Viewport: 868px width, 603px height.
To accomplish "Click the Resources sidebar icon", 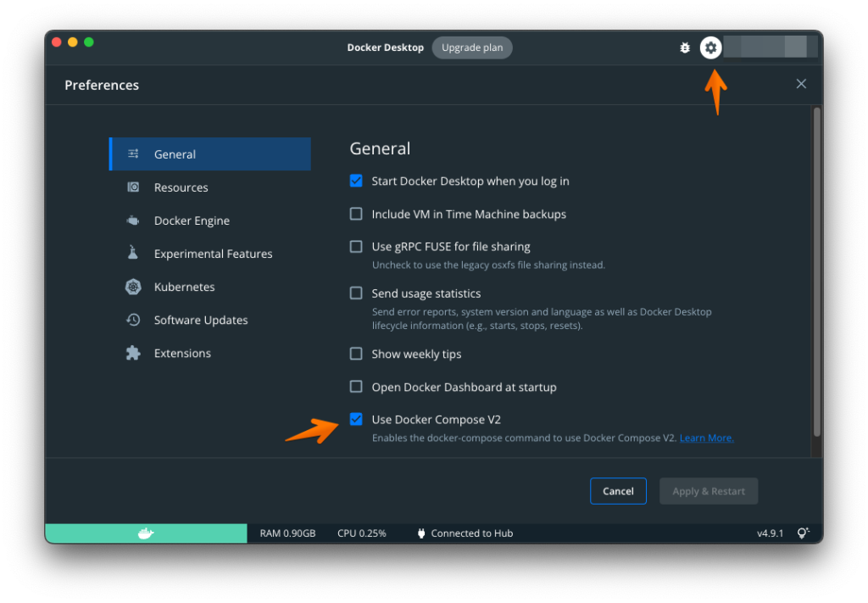I will click(133, 187).
